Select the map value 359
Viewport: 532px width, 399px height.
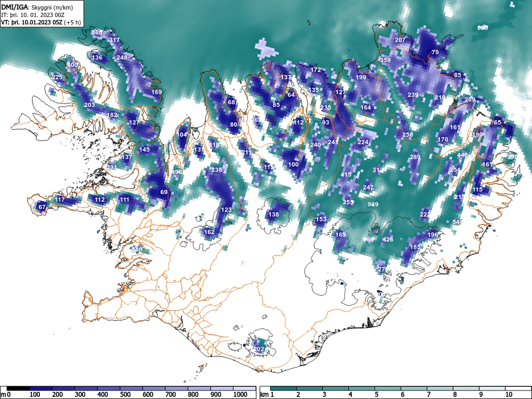(x=385, y=60)
